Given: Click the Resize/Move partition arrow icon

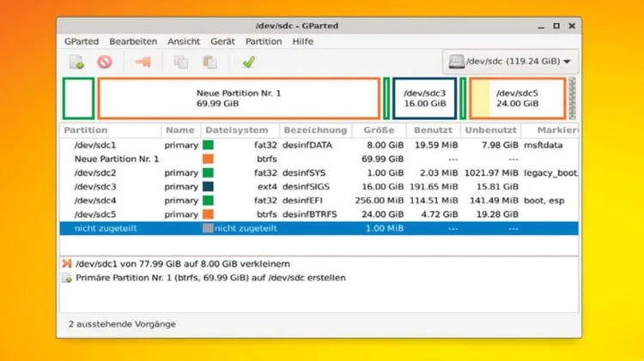Looking at the screenshot, I should click(x=143, y=62).
